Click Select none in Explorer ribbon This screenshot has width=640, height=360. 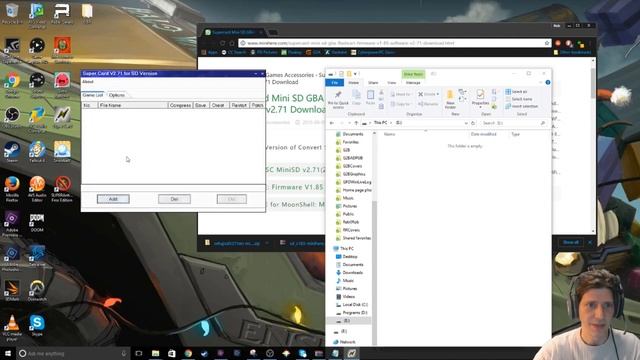pyautogui.click(x=518, y=99)
